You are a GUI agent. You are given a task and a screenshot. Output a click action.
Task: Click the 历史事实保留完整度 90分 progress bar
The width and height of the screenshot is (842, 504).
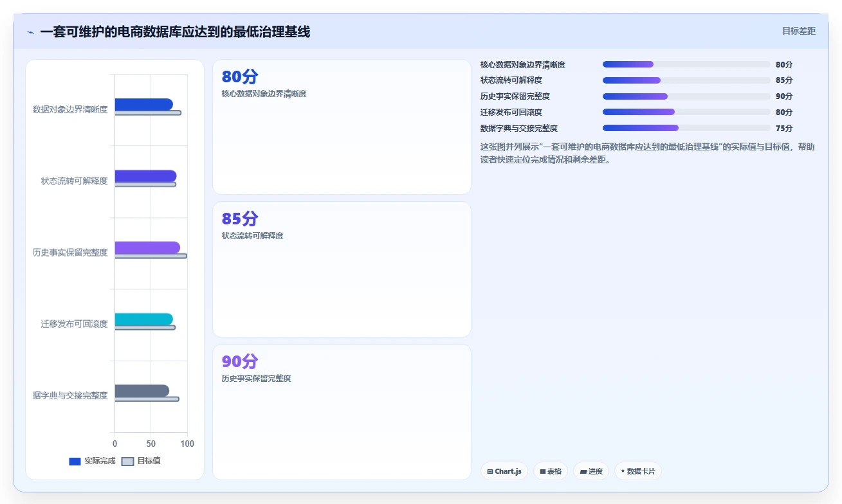686,96
